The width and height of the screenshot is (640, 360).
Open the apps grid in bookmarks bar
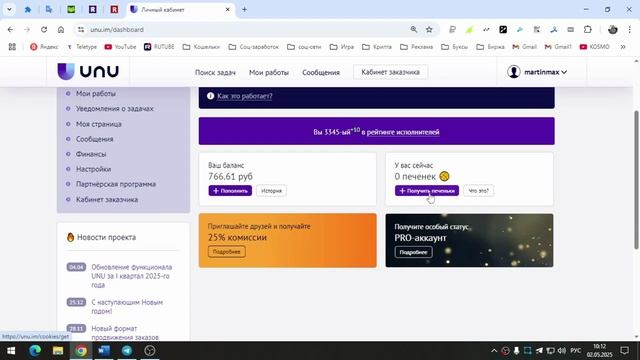point(12,47)
